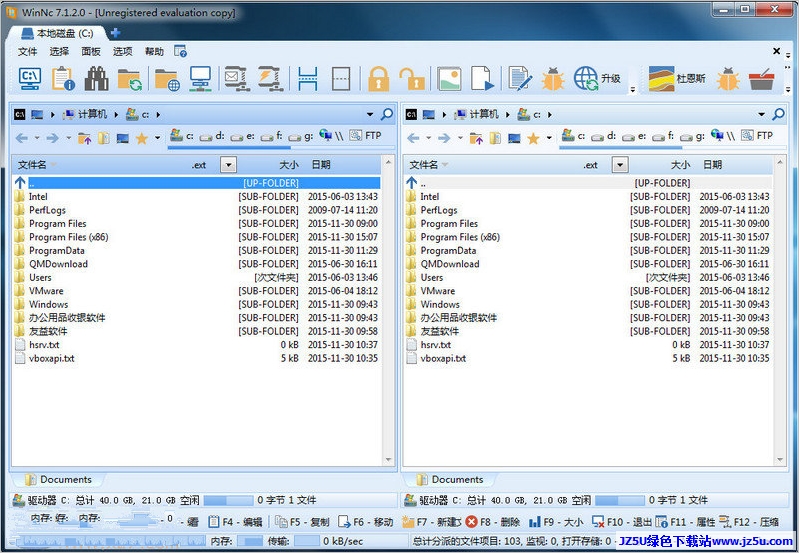
Task: Click the left panel Documents tab
Action: tap(59, 480)
